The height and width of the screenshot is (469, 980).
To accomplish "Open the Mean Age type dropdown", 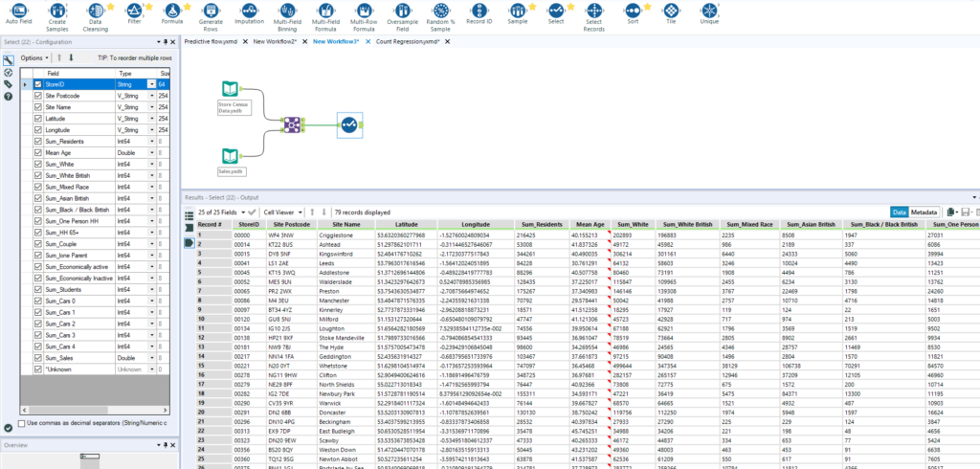I will [x=152, y=152].
